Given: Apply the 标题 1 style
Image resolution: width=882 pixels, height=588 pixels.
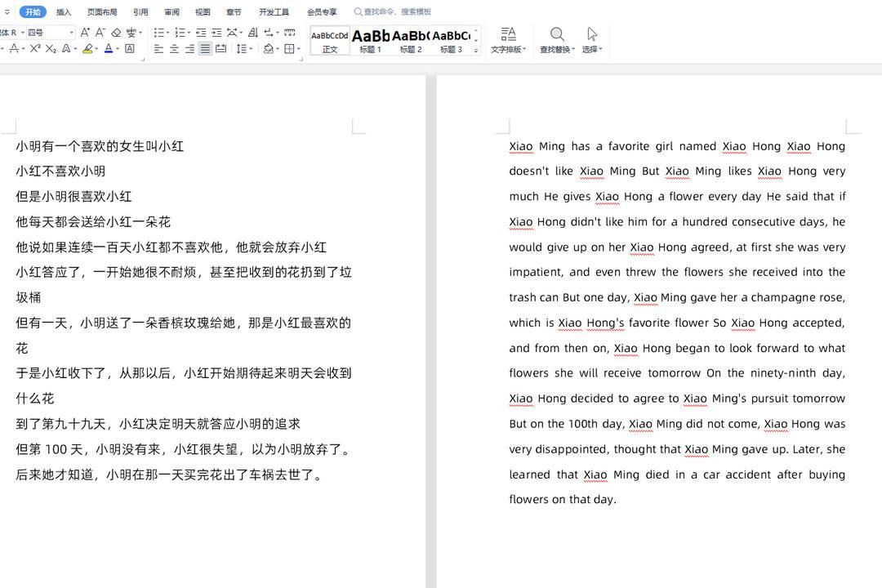Looking at the screenshot, I should pyautogui.click(x=371, y=41).
